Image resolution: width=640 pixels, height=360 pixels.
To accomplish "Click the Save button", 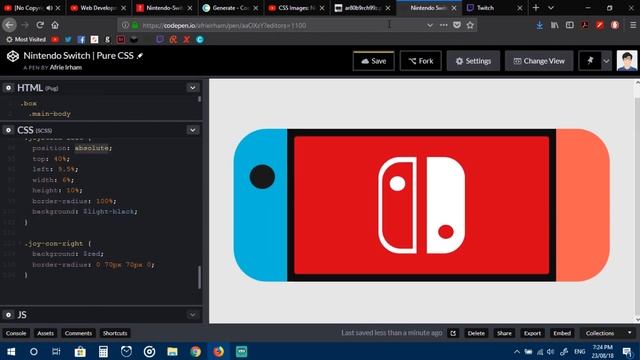I will 373,61.
